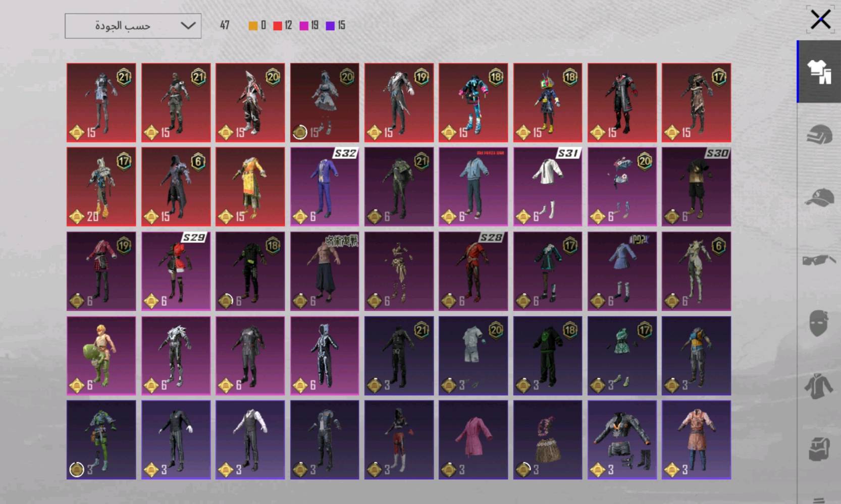The height and width of the screenshot is (504, 841).
Task: Select the yellow robe red-tier outfit
Action: tap(250, 187)
